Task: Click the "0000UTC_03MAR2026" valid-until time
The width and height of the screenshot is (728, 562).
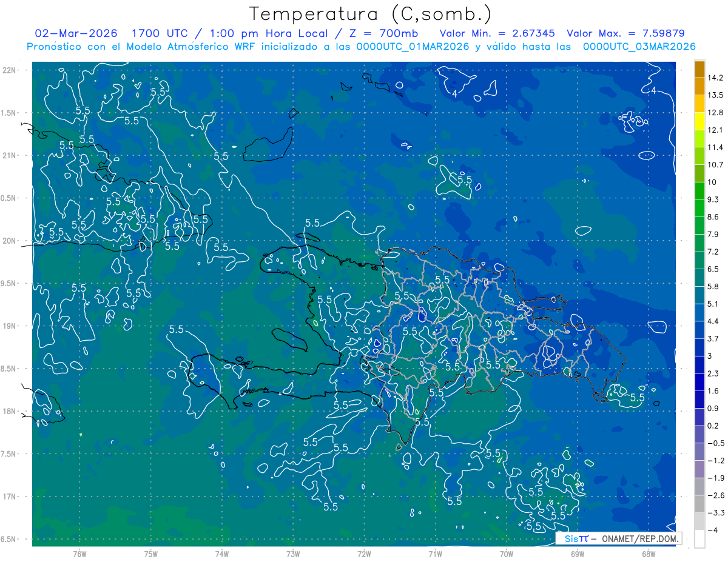Action: click(639, 47)
